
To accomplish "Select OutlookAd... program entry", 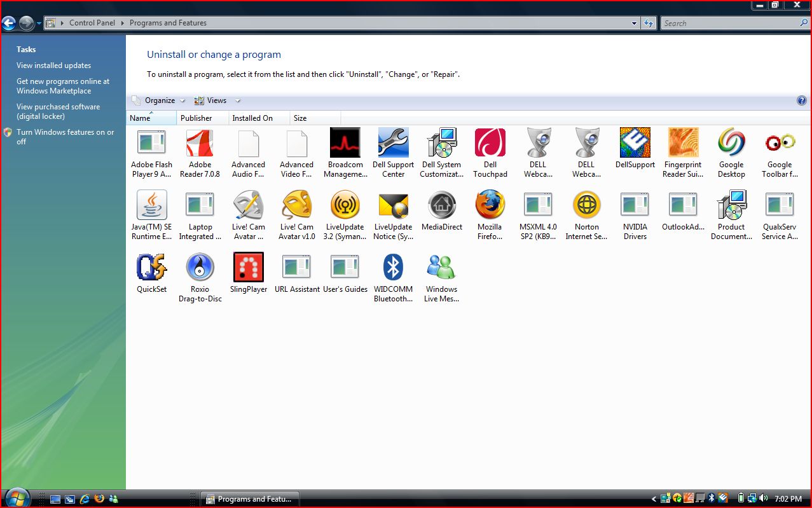I will 683,211.
